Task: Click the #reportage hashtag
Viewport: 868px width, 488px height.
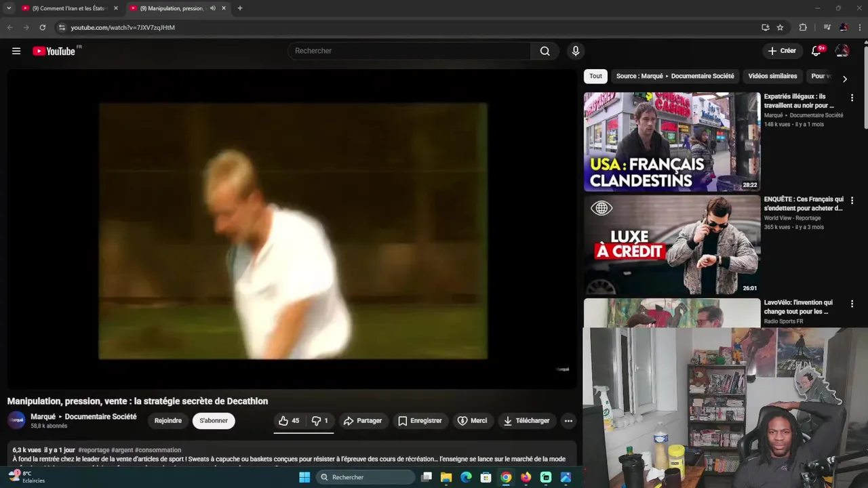Action: click(94, 450)
